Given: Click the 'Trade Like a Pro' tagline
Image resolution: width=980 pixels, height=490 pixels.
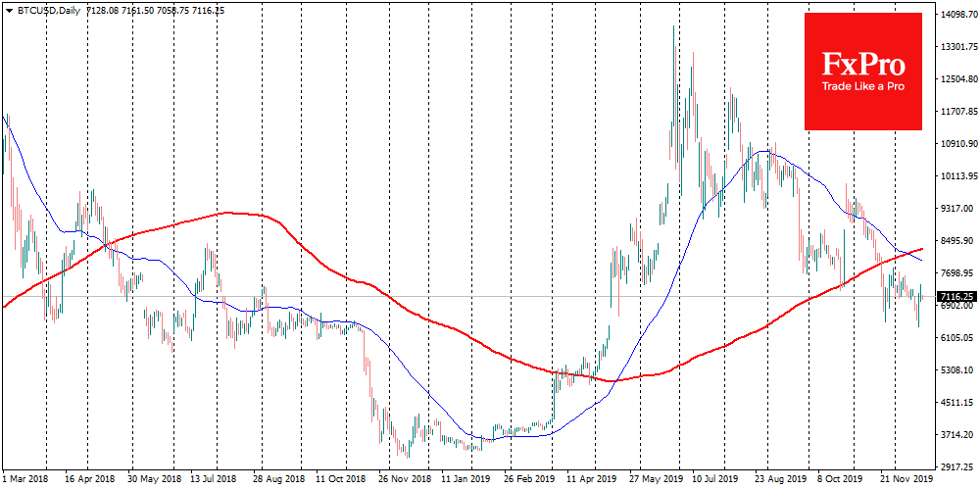Looking at the screenshot, I should point(862,87).
